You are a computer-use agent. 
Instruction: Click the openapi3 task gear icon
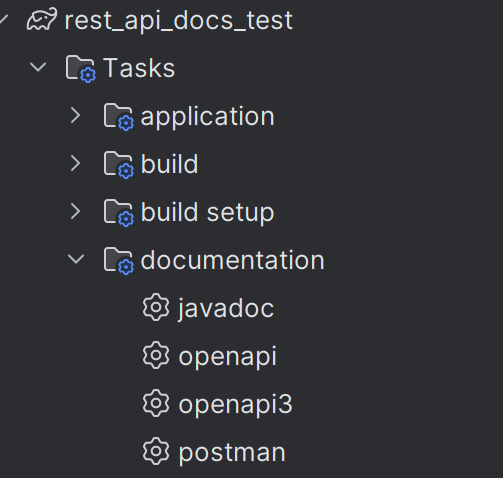point(156,403)
